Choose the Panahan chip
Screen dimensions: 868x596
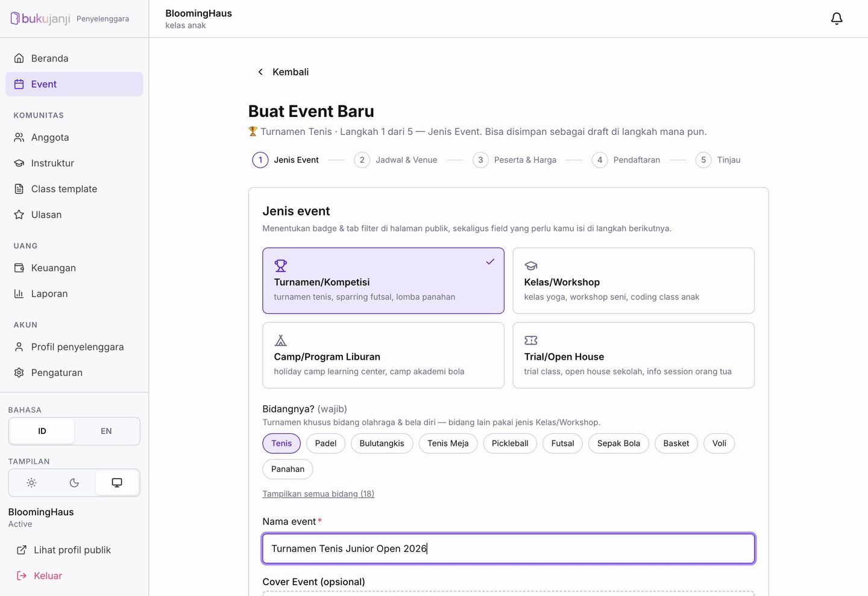[x=288, y=469]
